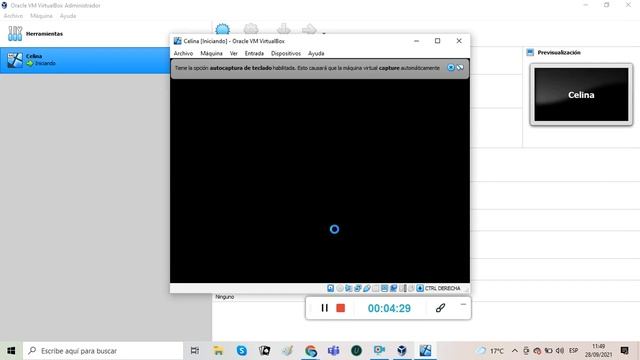Click the mouse integration indicator in the VM status bar

(411, 288)
